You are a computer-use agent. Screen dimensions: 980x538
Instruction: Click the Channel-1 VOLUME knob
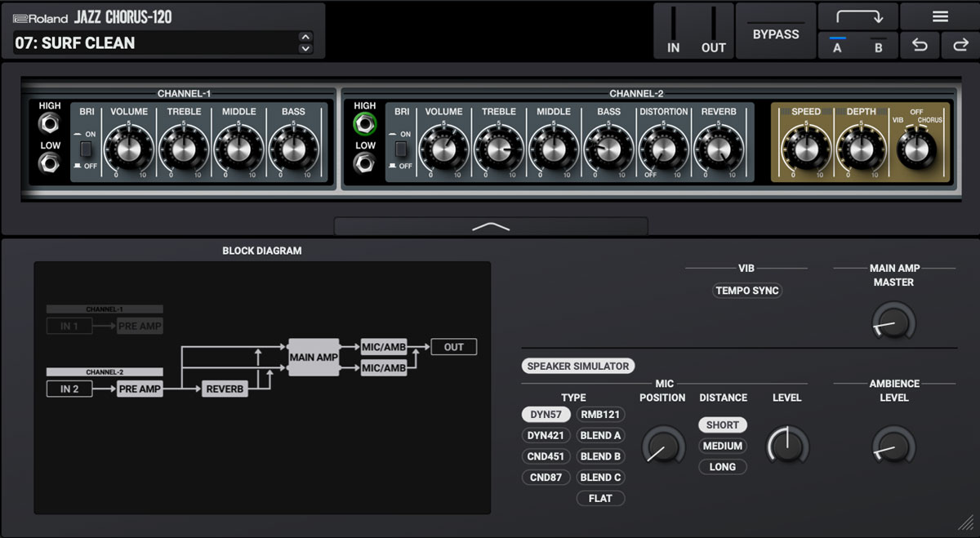129,149
